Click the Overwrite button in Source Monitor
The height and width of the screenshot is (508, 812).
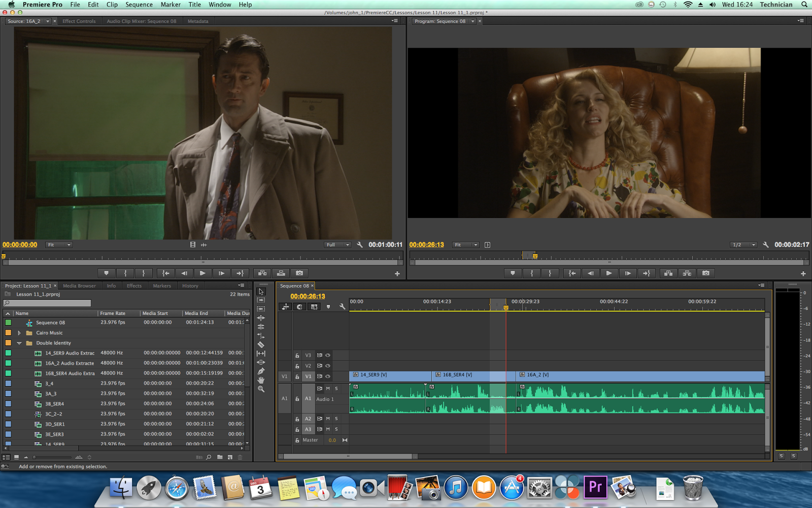point(281,273)
